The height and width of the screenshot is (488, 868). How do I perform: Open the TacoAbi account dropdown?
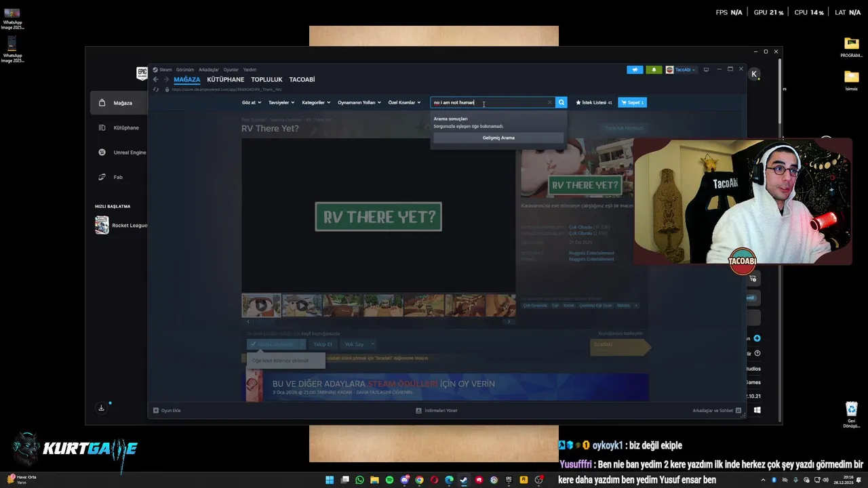pyautogui.click(x=682, y=69)
